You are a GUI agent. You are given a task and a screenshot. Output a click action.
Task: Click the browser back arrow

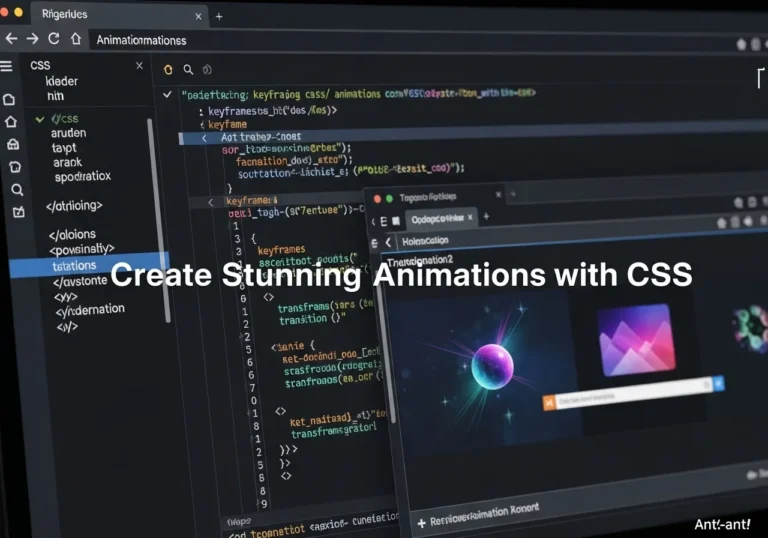coord(11,38)
